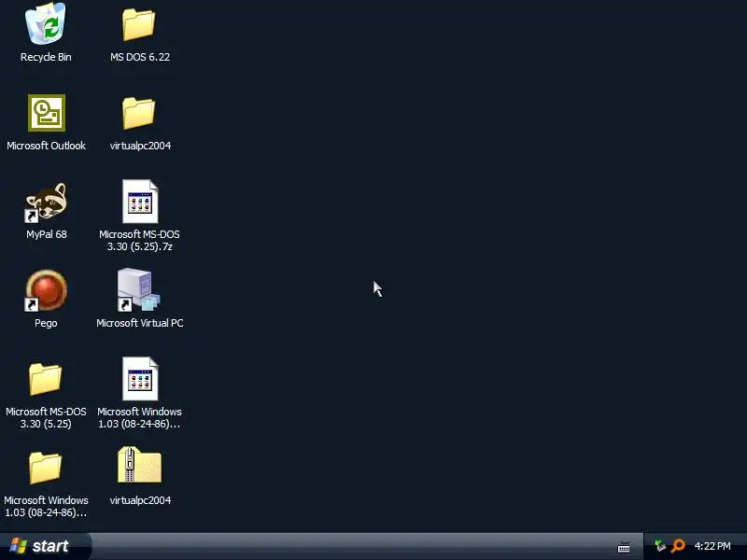The image size is (747, 560).
Task: Click the network tray icon
Action: [x=660, y=546]
